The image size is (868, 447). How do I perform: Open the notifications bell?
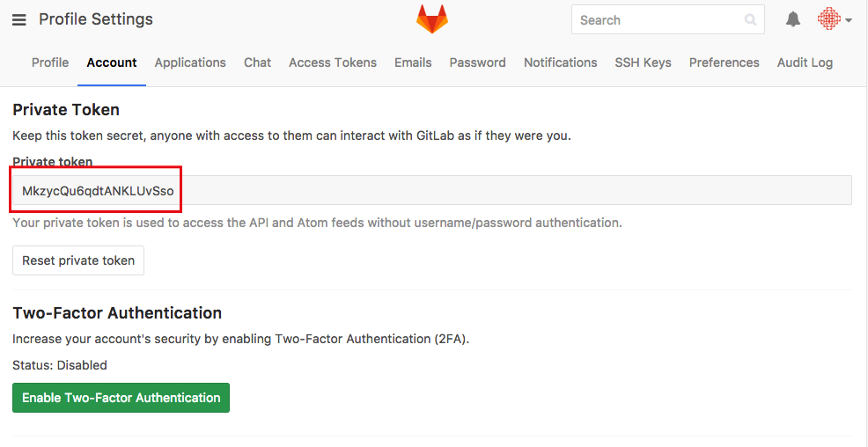tap(793, 19)
